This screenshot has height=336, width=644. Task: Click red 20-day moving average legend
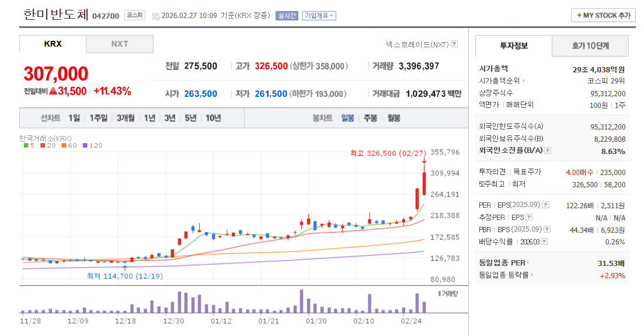pyautogui.click(x=48, y=145)
